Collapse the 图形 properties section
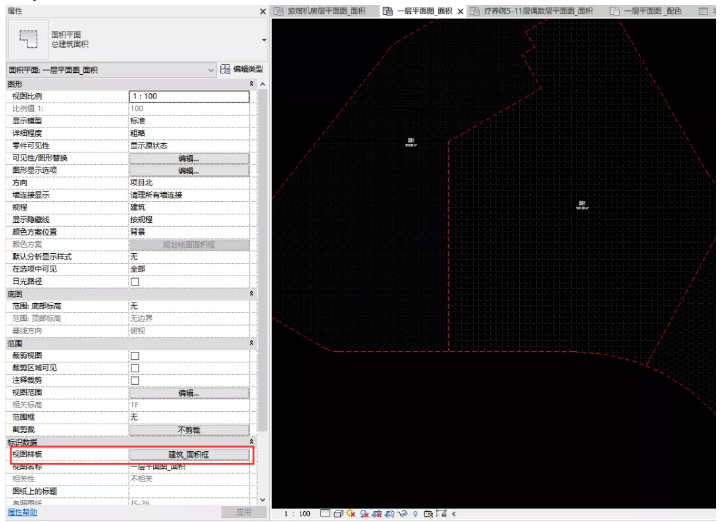 coord(251,85)
